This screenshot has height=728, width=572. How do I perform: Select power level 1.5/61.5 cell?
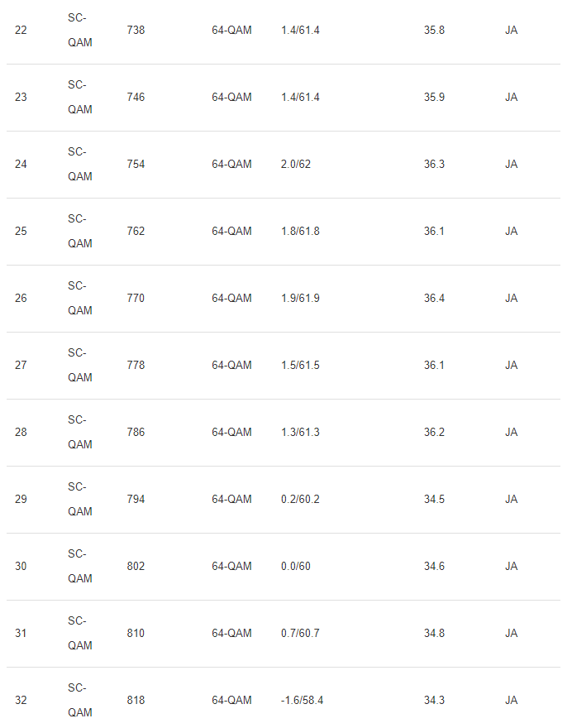click(300, 366)
